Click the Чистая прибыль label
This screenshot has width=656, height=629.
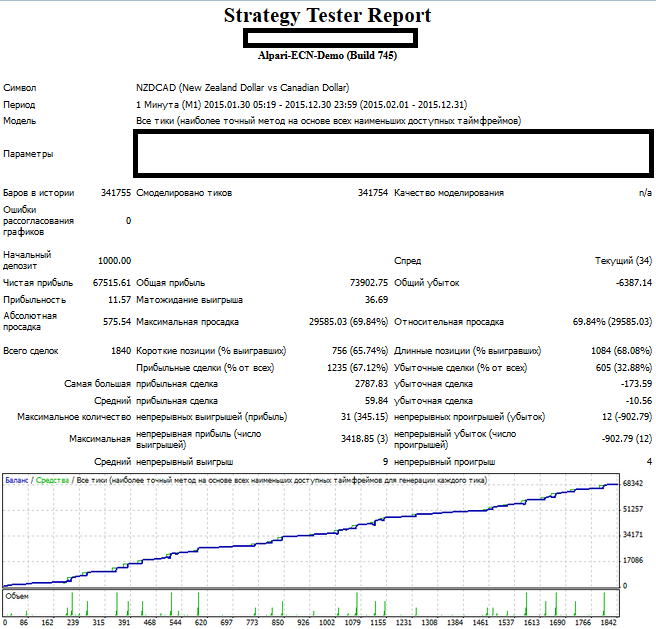point(38,283)
